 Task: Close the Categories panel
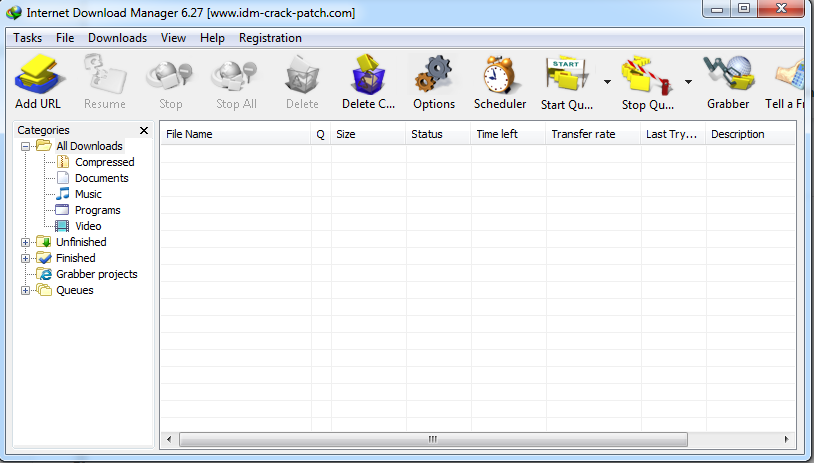coord(144,130)
